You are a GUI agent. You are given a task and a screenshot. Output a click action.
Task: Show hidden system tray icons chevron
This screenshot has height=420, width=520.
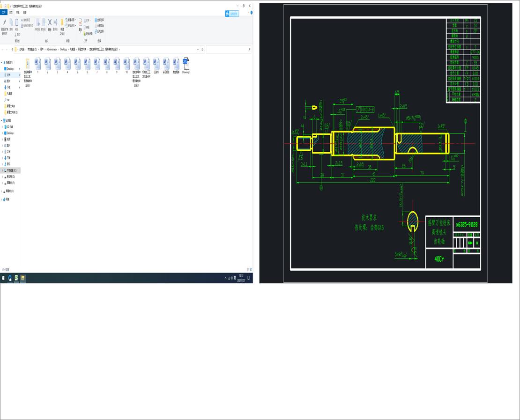225,278
